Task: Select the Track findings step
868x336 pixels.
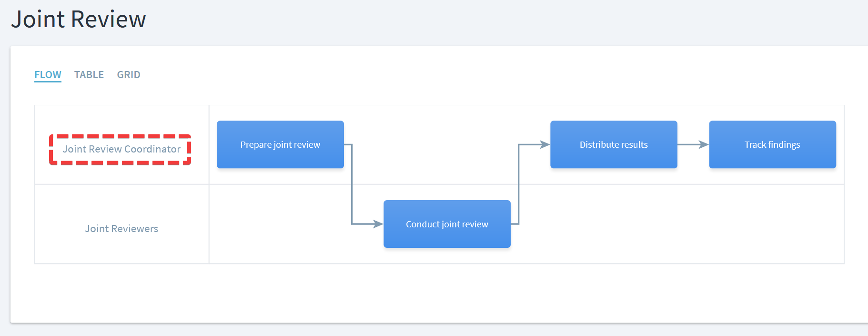Action: (772, 144)
